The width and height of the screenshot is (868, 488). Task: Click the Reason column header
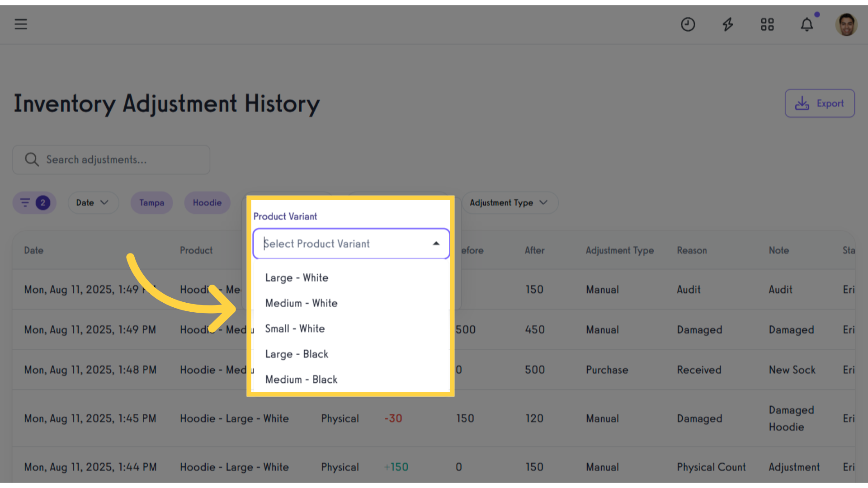click(692, 250)
